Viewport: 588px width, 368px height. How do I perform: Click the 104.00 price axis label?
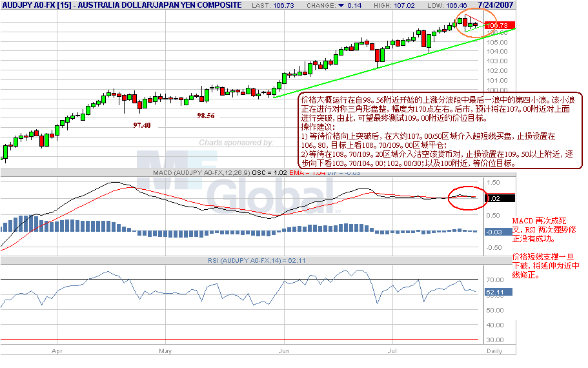coord(497,52)
